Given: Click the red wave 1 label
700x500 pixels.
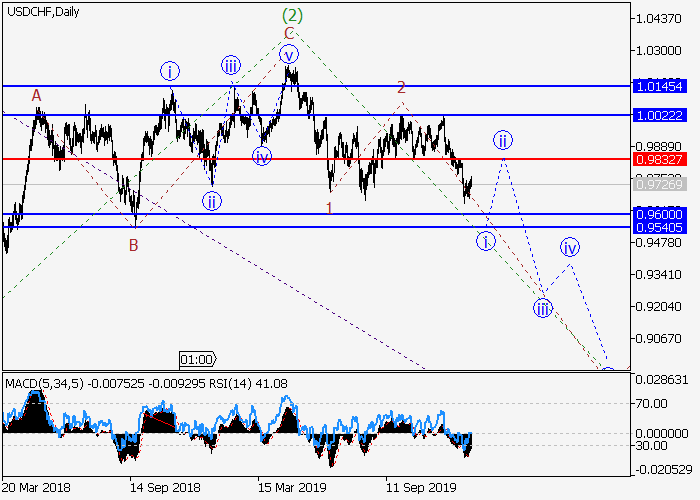Looking at the screenshot, I should [x=328, y=207].
